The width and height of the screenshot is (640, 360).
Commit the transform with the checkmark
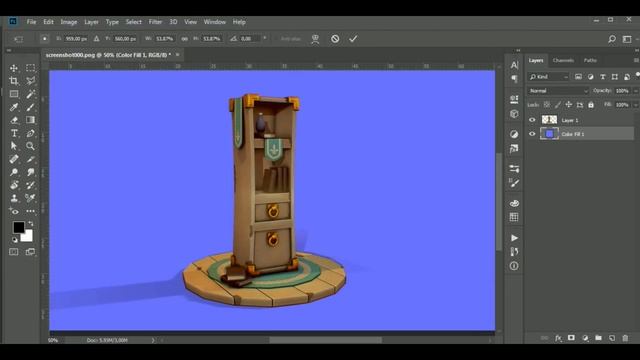coord(353,39)
